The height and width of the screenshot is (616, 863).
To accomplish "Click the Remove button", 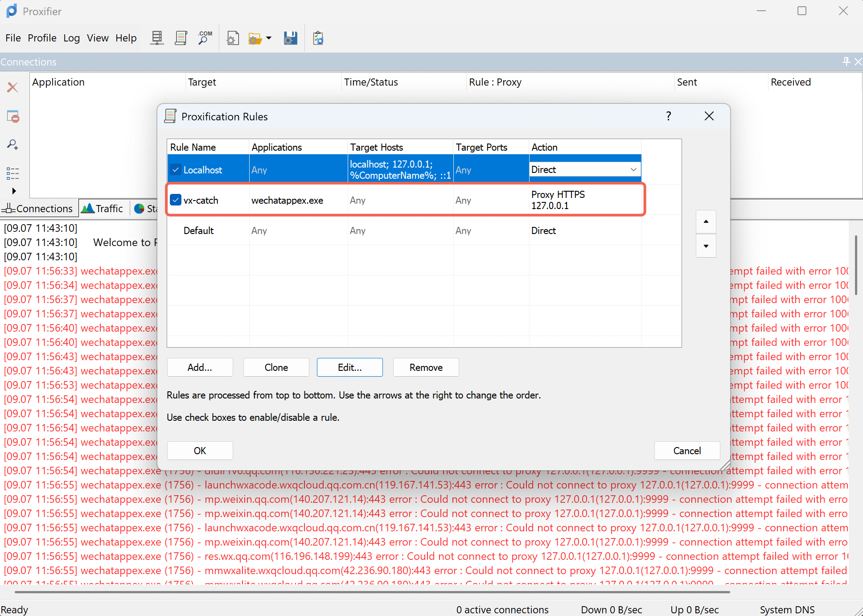I will (426, 367).
